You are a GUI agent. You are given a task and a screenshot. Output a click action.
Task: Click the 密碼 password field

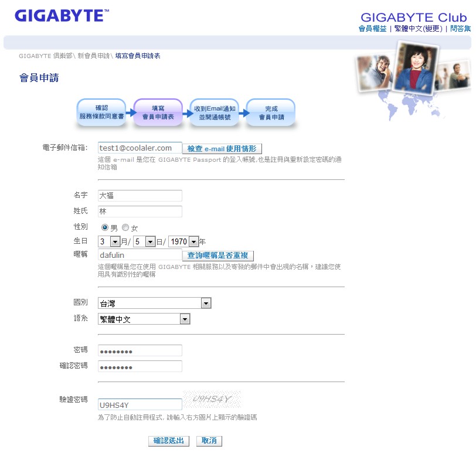140,350
